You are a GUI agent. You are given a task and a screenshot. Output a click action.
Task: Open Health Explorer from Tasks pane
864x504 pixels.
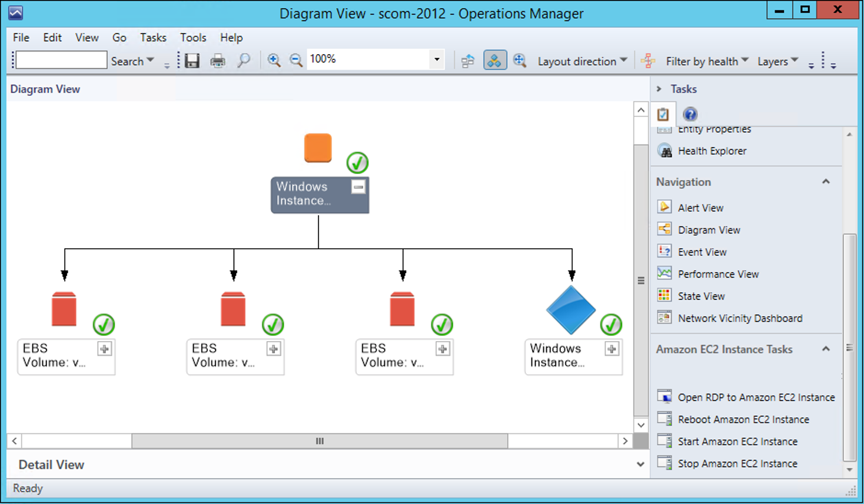tap(712, 151)
